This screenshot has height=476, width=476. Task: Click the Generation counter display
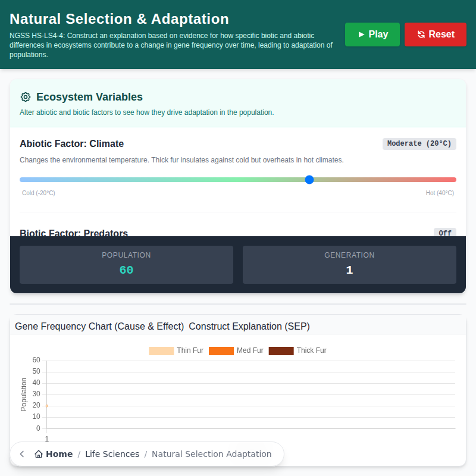click(x=349, y=264)
